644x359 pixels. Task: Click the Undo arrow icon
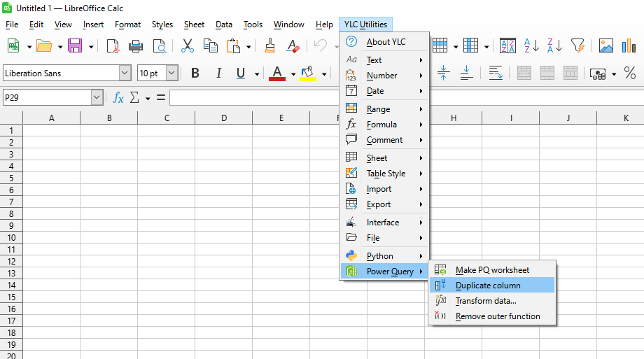(321, 45)
